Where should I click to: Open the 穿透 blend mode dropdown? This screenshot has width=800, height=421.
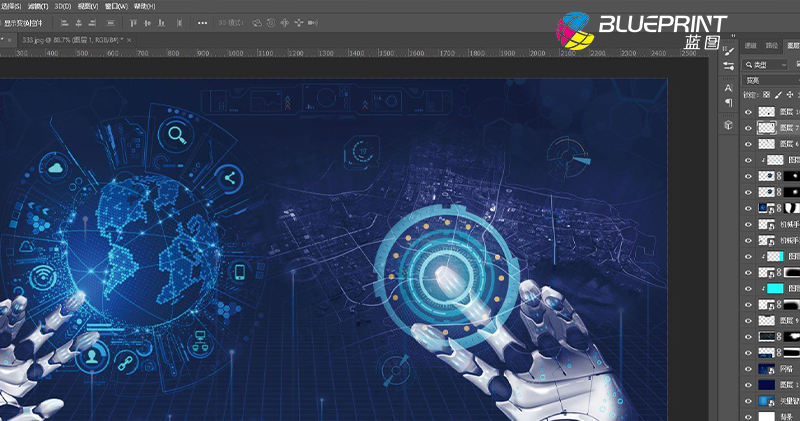point(771,81)
